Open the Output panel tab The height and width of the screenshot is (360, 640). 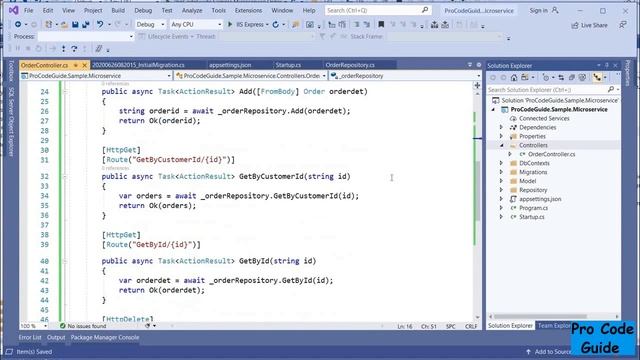pyautogui.click(x=56, y=338)
